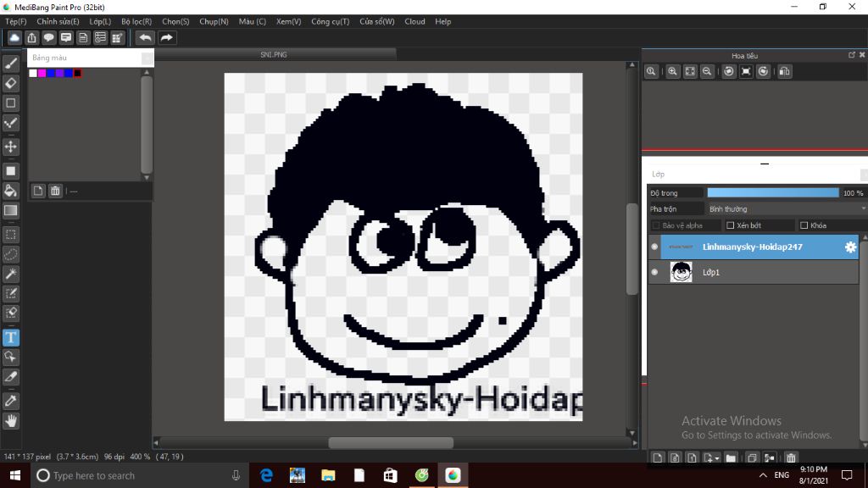This screenshot has width=868, height=488.
Task: Open the Help menu
Action: (x=442, y=21)
